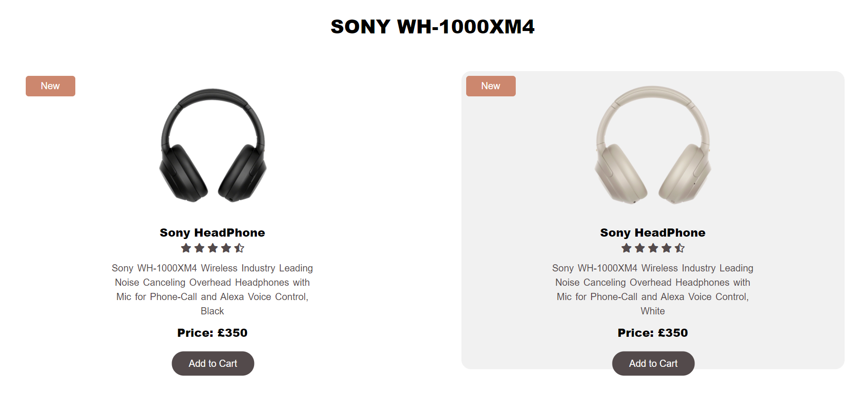Image resolution: width=868 pixels, height=405 pixels.
Task: Click the New badge on the white headphone card
Action: point(490,86)
